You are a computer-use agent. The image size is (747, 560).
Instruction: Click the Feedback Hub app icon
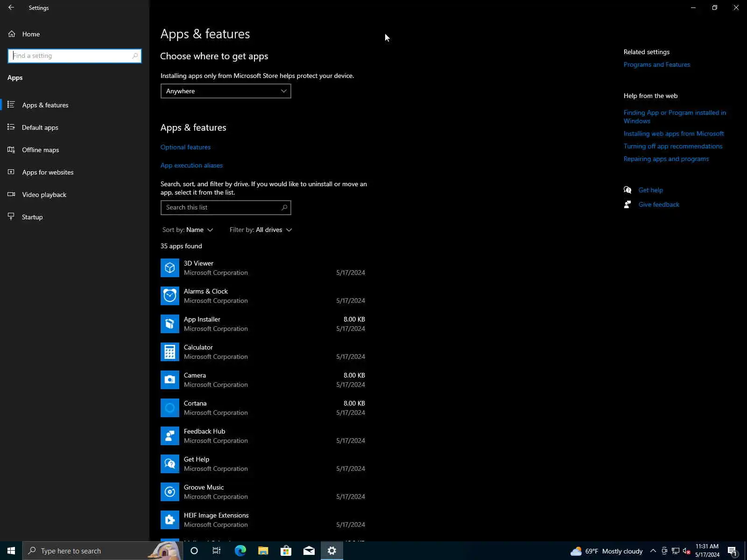pos(170,436)
